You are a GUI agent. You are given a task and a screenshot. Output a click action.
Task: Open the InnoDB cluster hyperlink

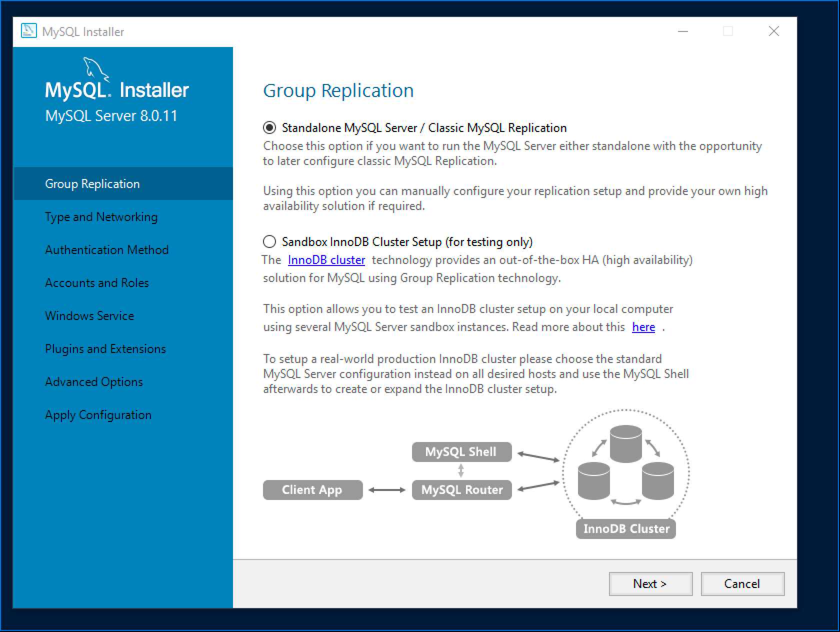click(326, 260)
